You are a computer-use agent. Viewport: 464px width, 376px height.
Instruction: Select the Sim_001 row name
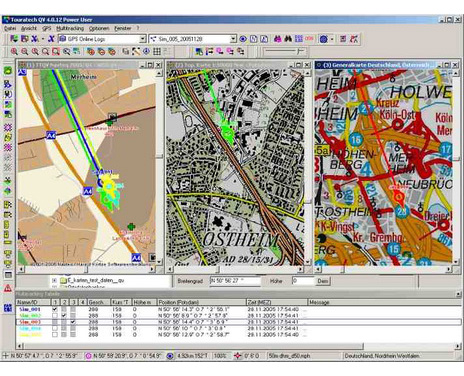(30, 309)
